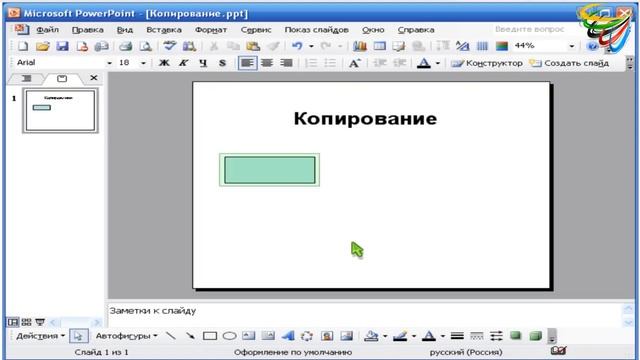Open the Формат menu
The width and height of the screenshot is (640, 360).
click(x=211, y=30)
